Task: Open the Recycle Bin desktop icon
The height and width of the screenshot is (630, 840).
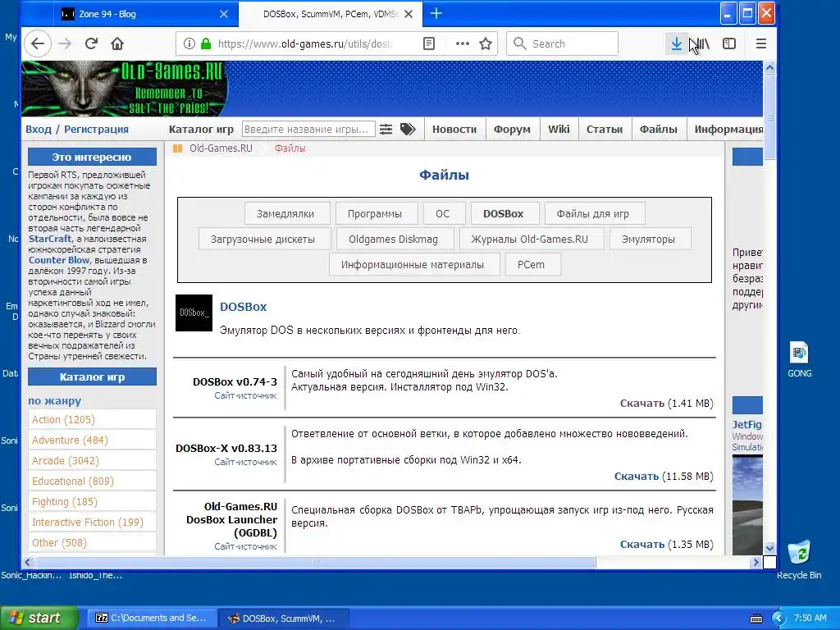Action: (x=799, y=559)
